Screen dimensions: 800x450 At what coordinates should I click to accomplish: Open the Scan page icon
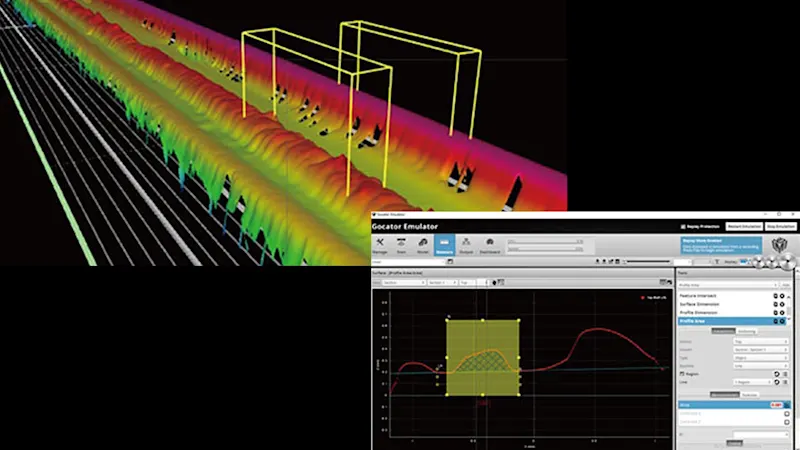(402, 246)
